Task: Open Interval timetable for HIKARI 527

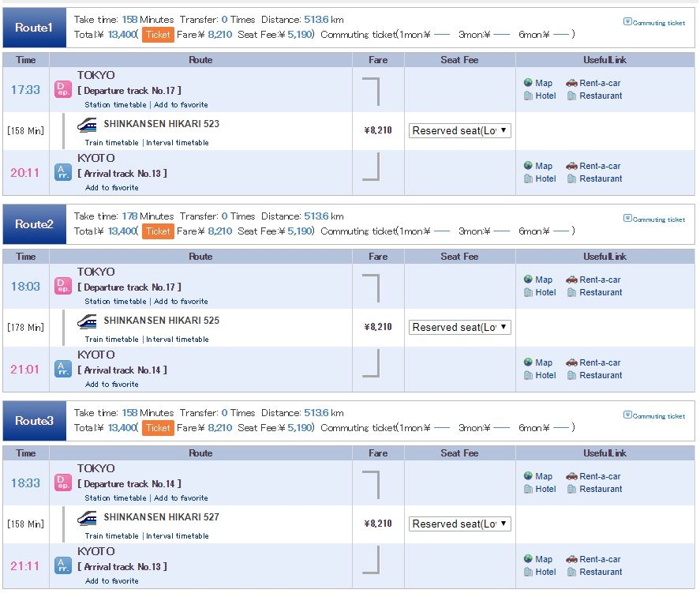Action: (x=178, y=535)
